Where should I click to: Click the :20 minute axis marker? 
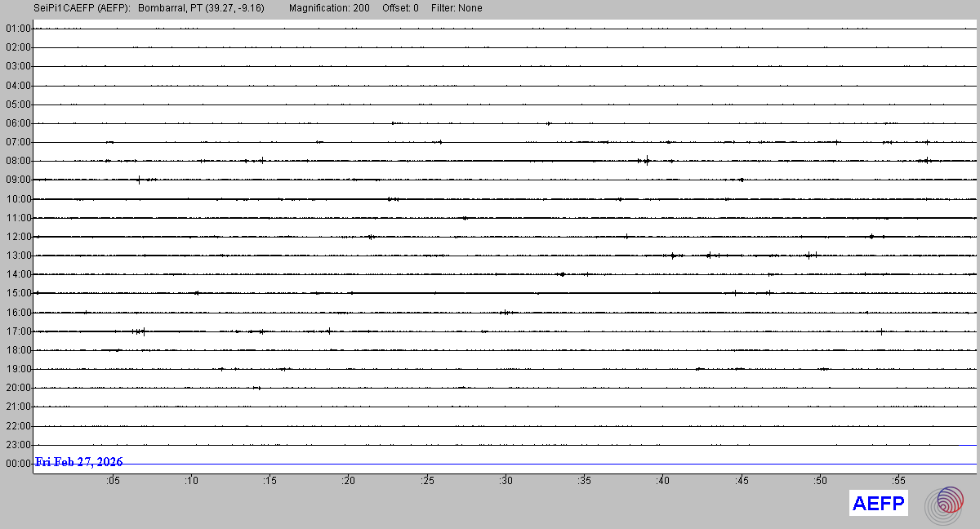point(349,481)
